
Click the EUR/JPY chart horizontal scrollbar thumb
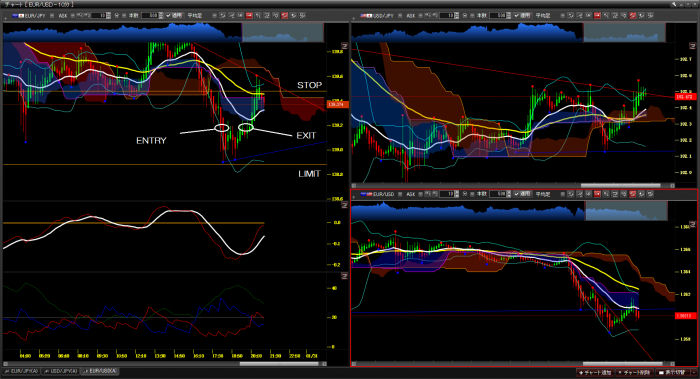pos(279,364)
